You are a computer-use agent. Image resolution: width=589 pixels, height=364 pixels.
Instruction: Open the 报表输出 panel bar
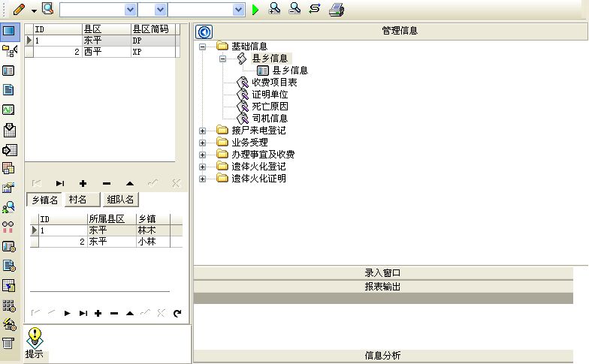click(x=383, y=287)
